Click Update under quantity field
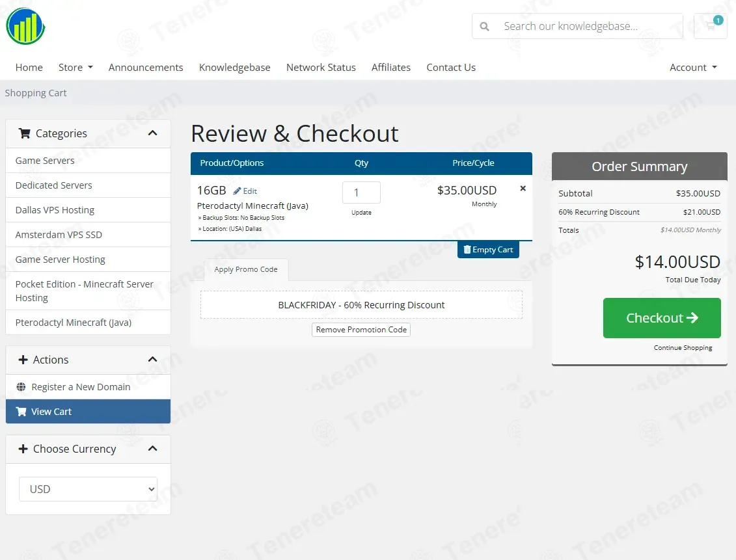The height and width of the screenshot is (560, 736). [x=361, y=213]
